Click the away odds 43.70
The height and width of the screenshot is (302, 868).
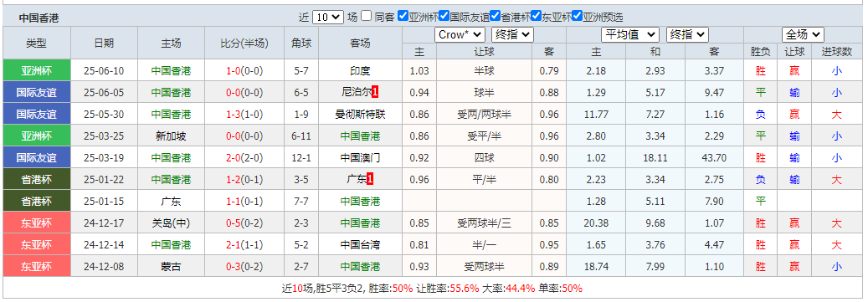714,157
